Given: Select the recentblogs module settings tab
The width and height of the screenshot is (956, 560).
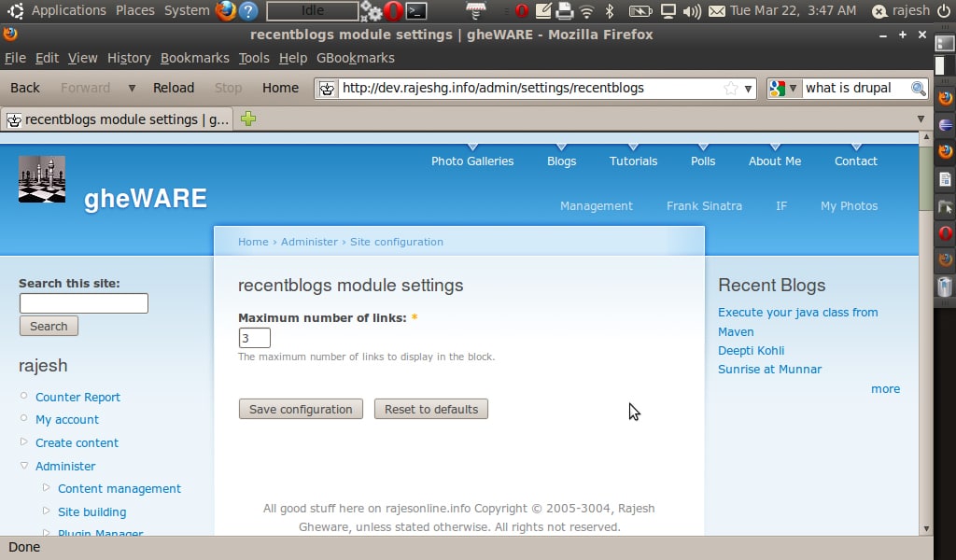Looking at the screenshot, I should pyautogui.click(x=117, y=119).
